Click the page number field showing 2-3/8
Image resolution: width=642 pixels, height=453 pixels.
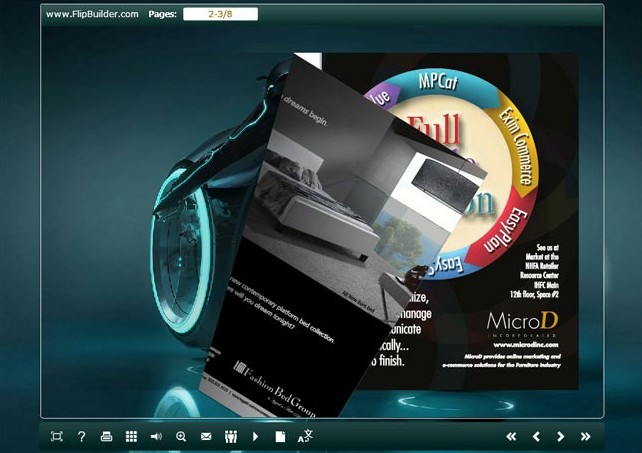point(220,14)
